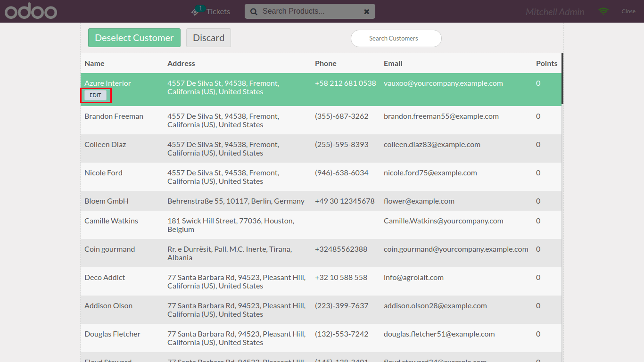Check the green wifi connection status icon
The image size is (644, 362).
(603, 11)
